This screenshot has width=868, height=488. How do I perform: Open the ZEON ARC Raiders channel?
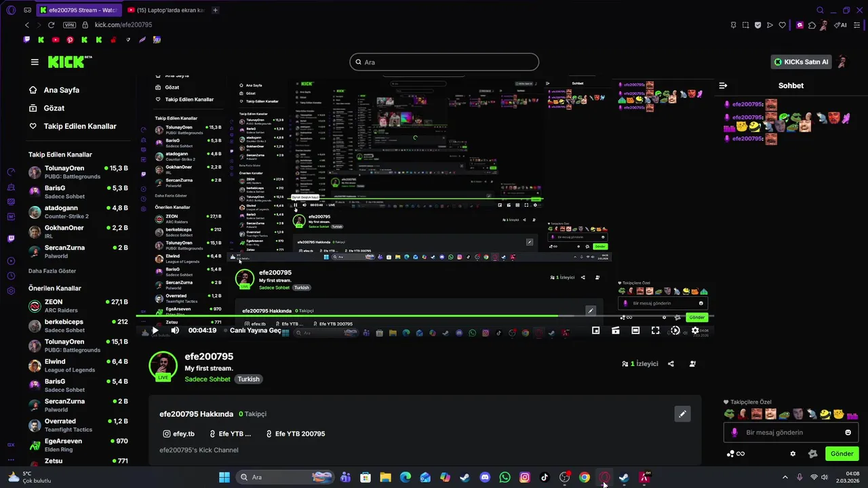(x=78, y=306)
